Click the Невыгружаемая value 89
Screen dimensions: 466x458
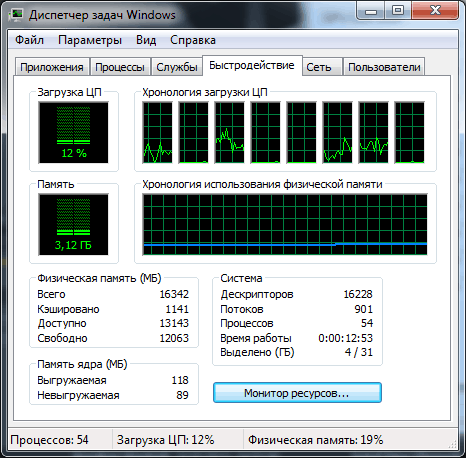pyautogui.click(x=182, y=395)
